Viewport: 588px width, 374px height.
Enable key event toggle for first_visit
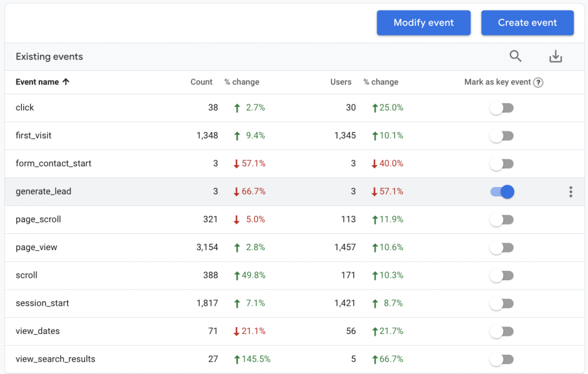point(501,136)
